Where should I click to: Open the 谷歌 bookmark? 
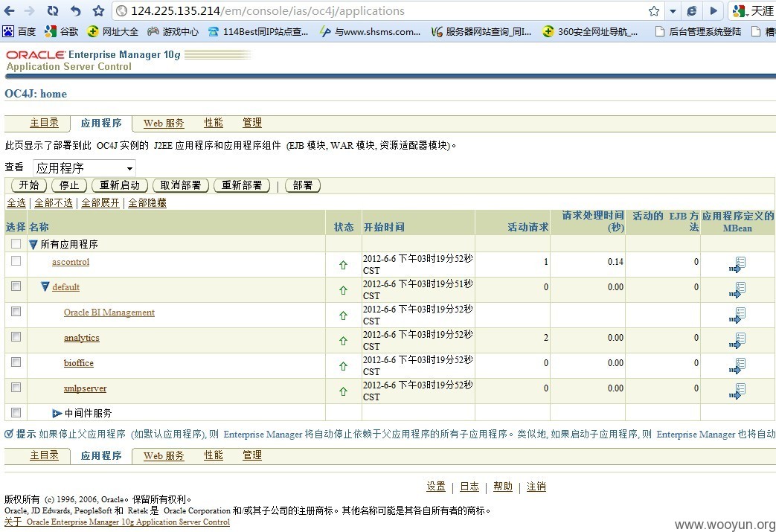61,32
